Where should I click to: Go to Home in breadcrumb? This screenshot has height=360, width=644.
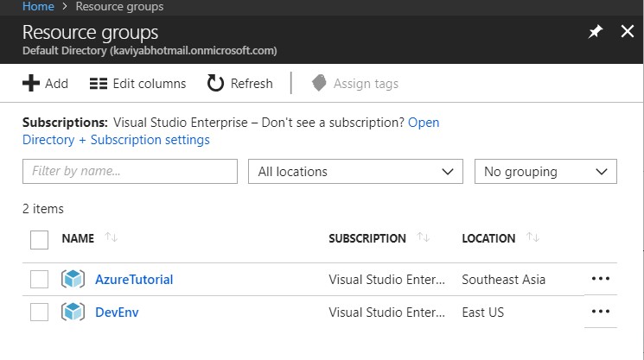36,6
